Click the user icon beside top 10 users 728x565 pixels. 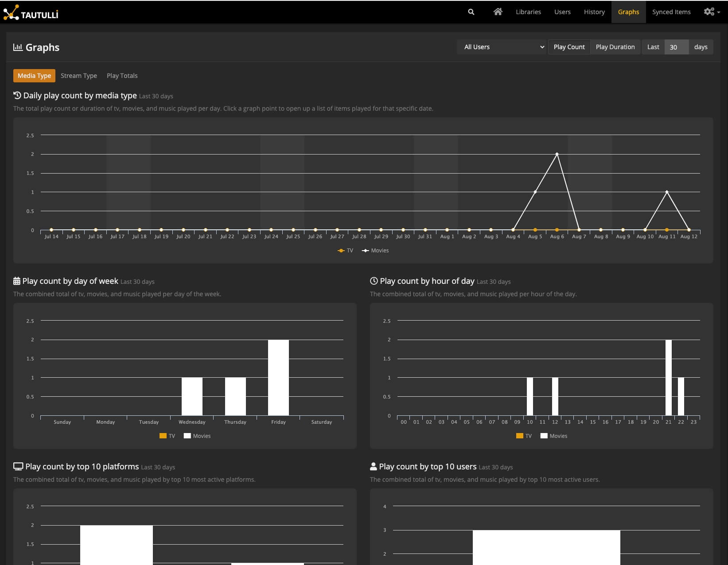pos(374,467)
